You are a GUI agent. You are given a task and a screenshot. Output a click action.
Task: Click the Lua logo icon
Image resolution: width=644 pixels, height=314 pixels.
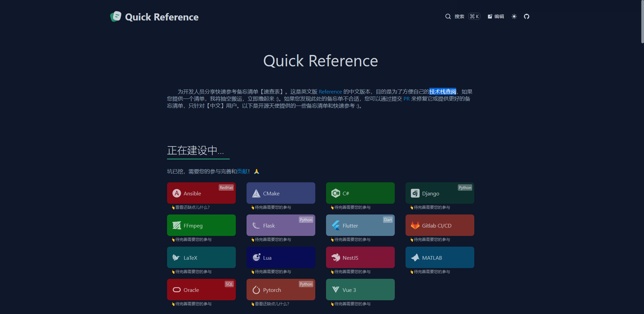coord(256,258)
